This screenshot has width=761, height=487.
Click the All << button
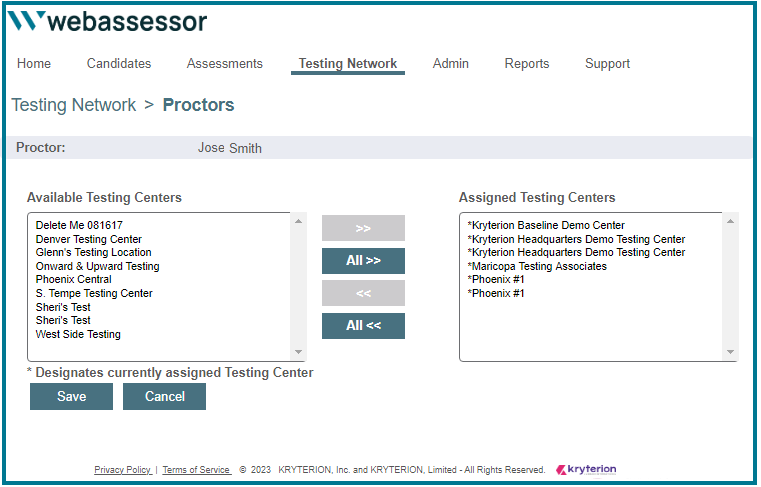(x=363, y=326)
